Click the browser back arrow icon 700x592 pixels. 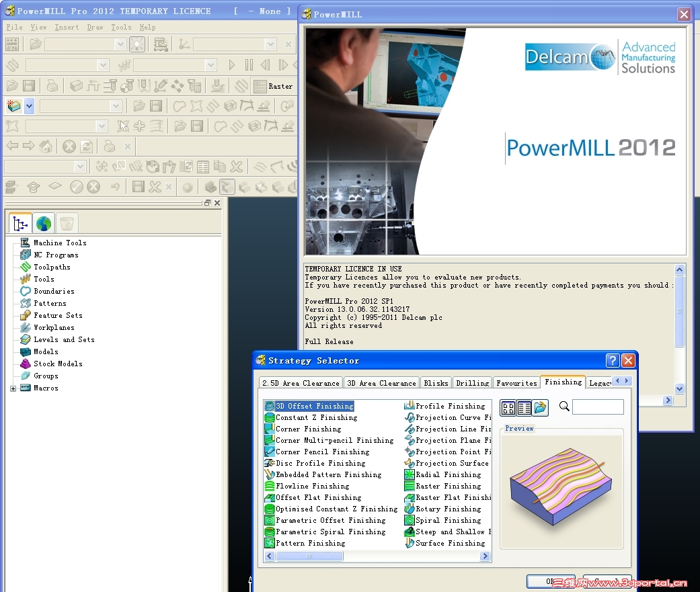coord(12,145)
